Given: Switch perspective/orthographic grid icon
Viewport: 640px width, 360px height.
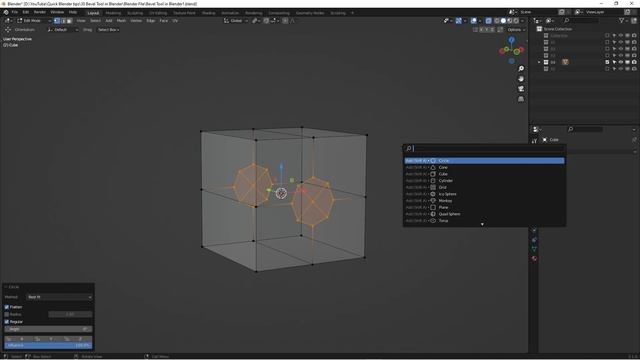Looking at the screenshot, I should [x=521, y=99].
